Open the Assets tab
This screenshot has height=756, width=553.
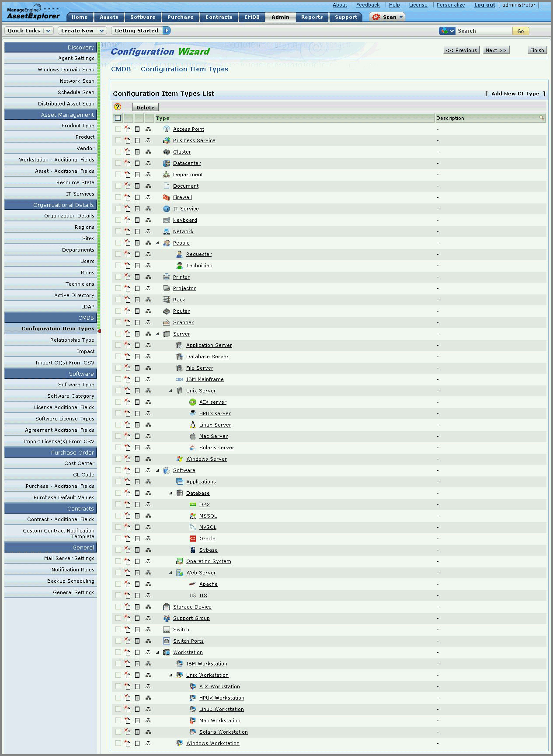tap(109, 17)
